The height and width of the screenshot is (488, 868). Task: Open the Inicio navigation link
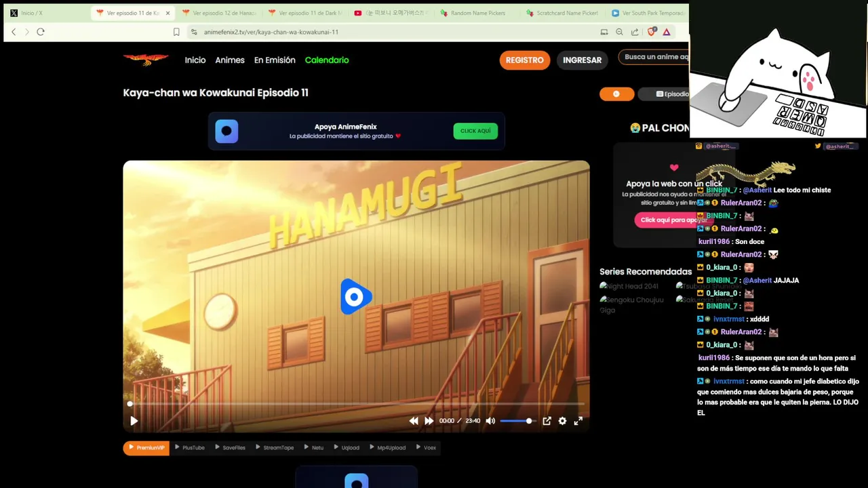195,60
